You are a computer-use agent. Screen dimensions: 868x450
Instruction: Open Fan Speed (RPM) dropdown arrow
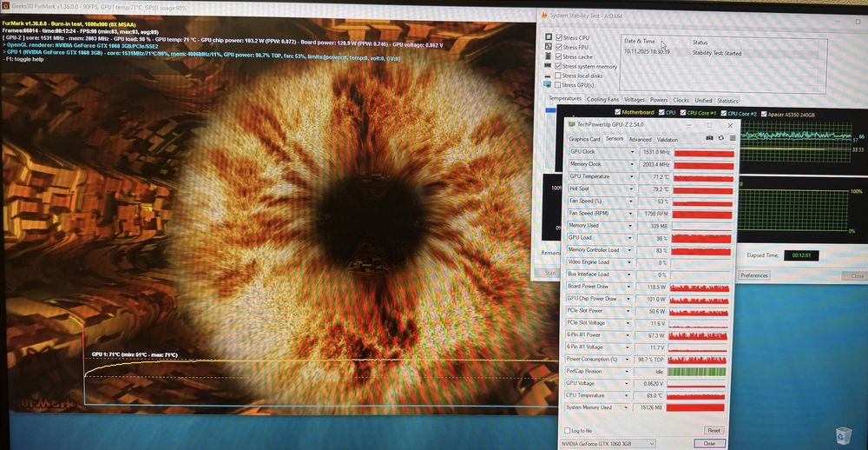631,214
